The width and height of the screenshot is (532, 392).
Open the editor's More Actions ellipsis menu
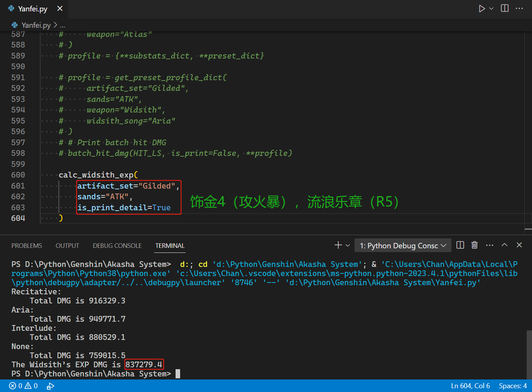point(519,8)
